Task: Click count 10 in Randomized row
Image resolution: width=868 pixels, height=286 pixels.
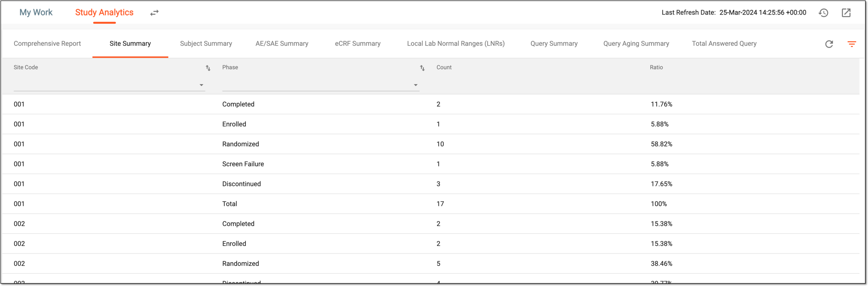Action: (x=440, y=144)
